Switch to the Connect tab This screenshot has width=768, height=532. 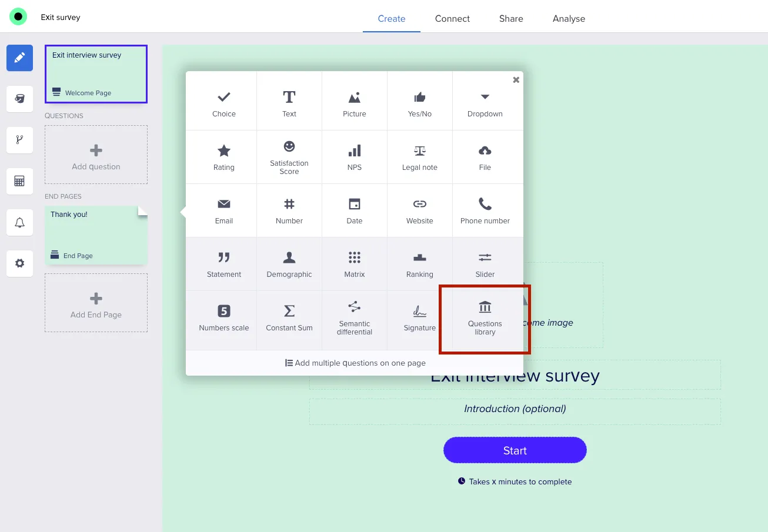pyautogui.click(x=452, y=18)
